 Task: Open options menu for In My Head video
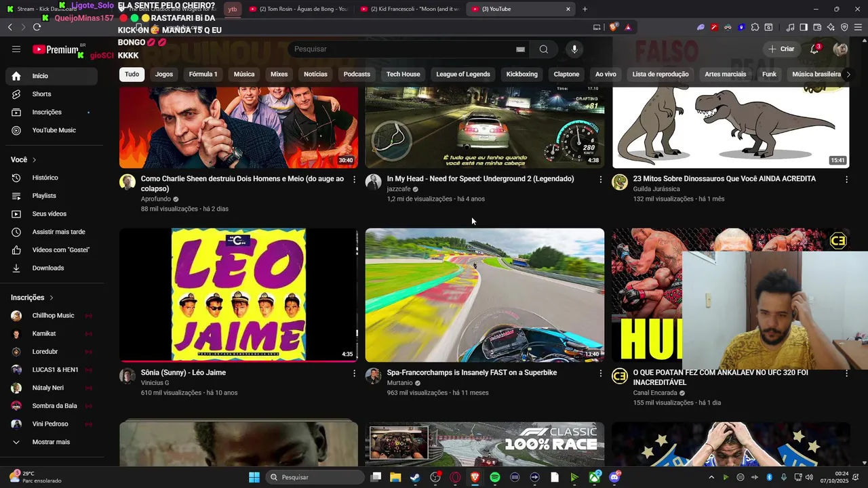(x=600, y=180)
